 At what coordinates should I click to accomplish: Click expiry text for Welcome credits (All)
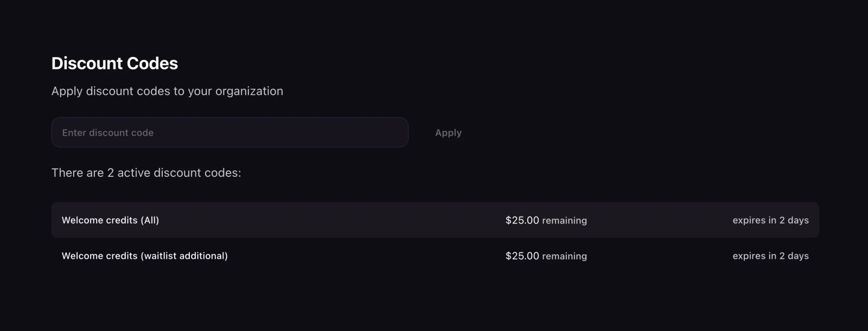[x=770, y=220]
